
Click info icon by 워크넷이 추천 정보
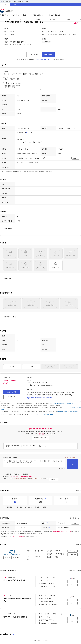pyautogui.click(x=13, y=634)
